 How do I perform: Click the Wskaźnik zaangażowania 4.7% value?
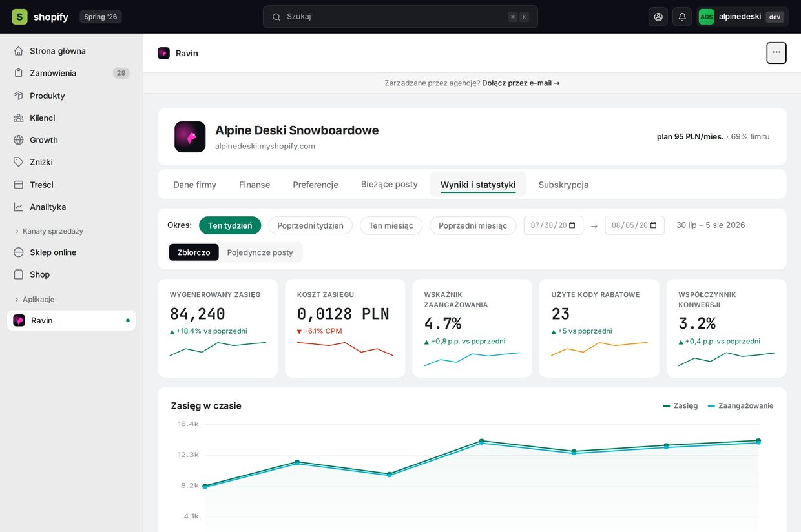pyautogui.click(x=442, y=323)
